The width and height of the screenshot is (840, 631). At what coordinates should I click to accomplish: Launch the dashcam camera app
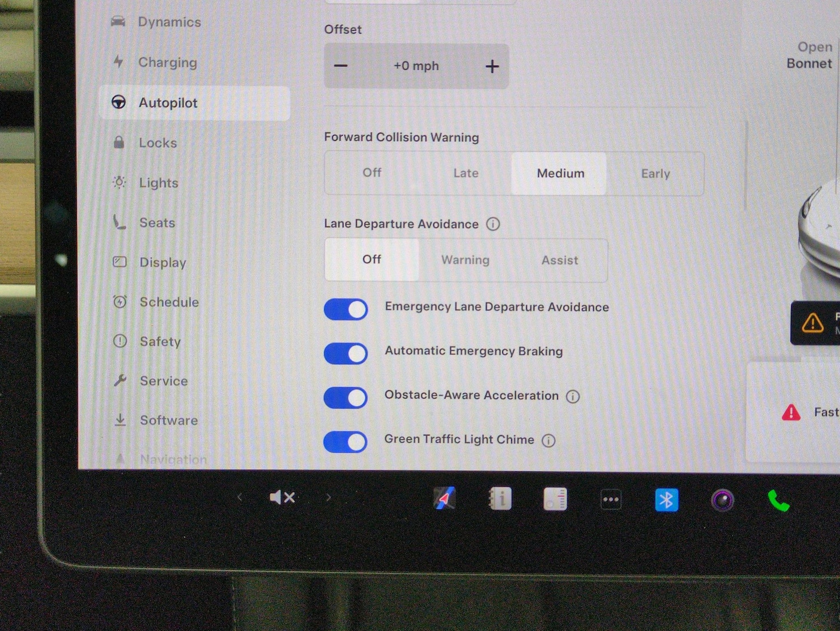point(722,500)
